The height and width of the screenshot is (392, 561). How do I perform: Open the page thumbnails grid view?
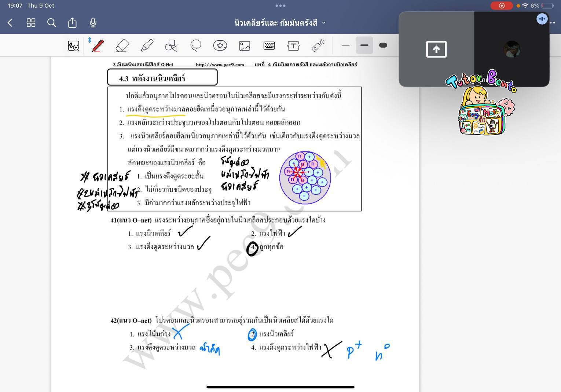tap(31, 23)
